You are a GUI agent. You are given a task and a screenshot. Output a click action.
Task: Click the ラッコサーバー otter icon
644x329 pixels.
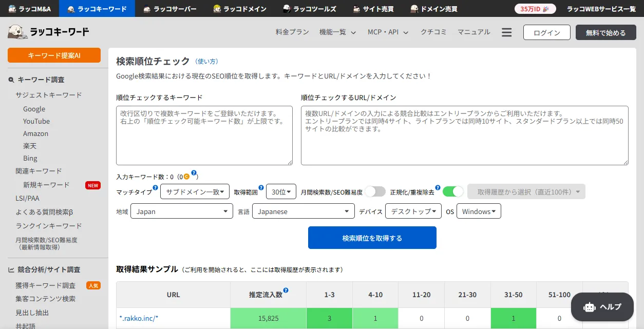click(x=147, y=9)
